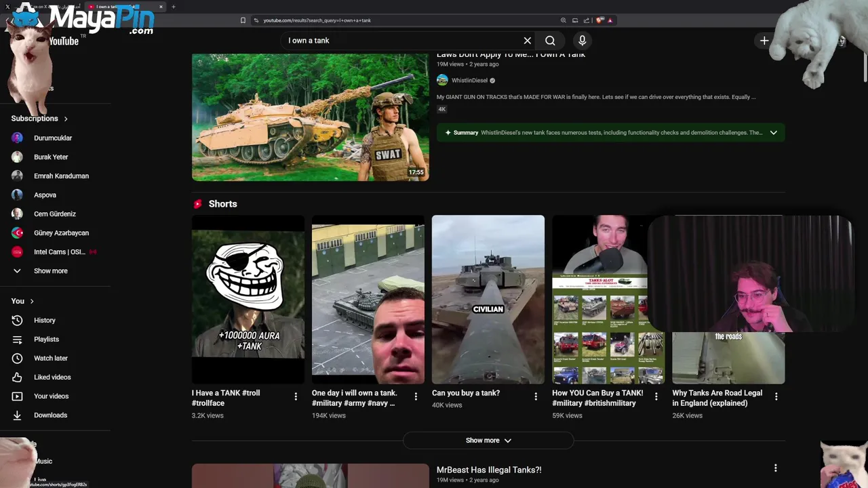Click 'Why Tanks Are Road Legal in England' title
This screenshot has width=868, height=488.
point(717,398)
